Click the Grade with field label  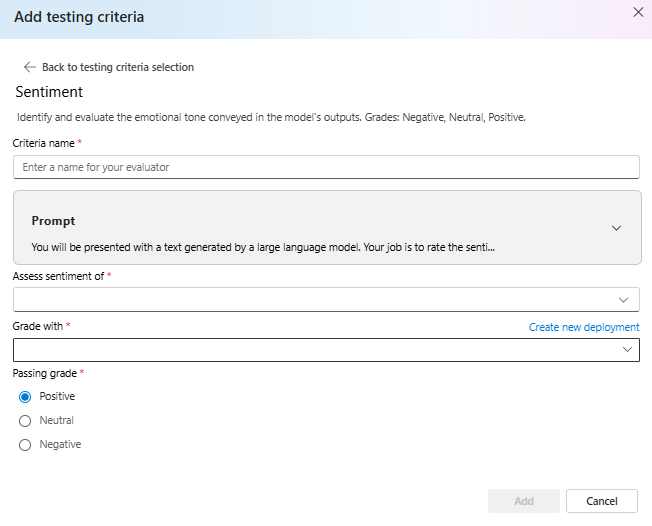click(x=38, y=326)
